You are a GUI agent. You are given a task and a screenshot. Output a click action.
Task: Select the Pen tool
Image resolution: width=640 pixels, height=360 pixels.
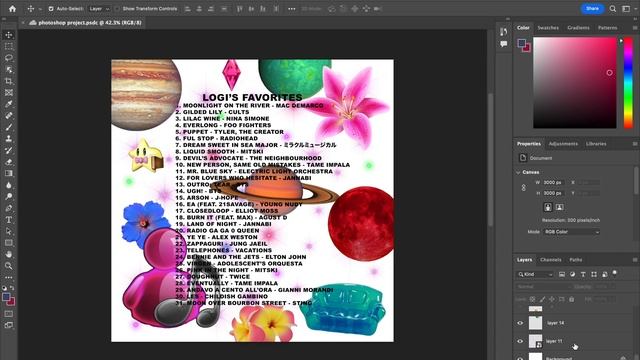(9, 208)
